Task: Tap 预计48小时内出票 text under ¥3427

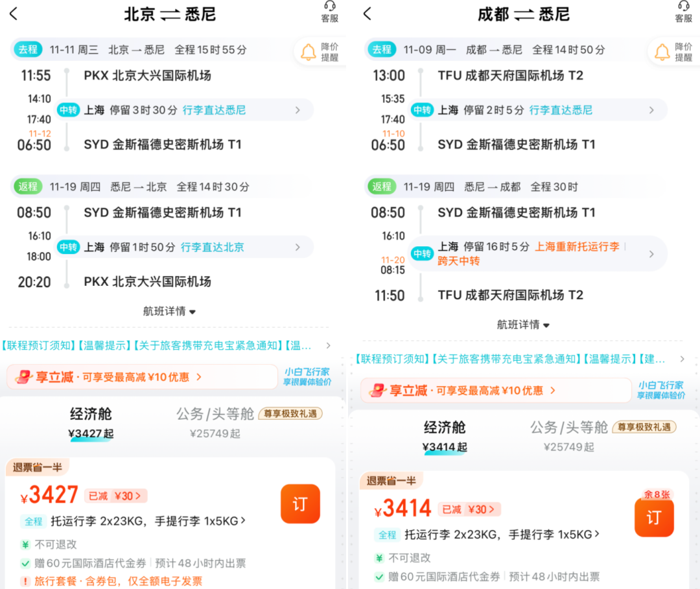Action: coord(200,564)
